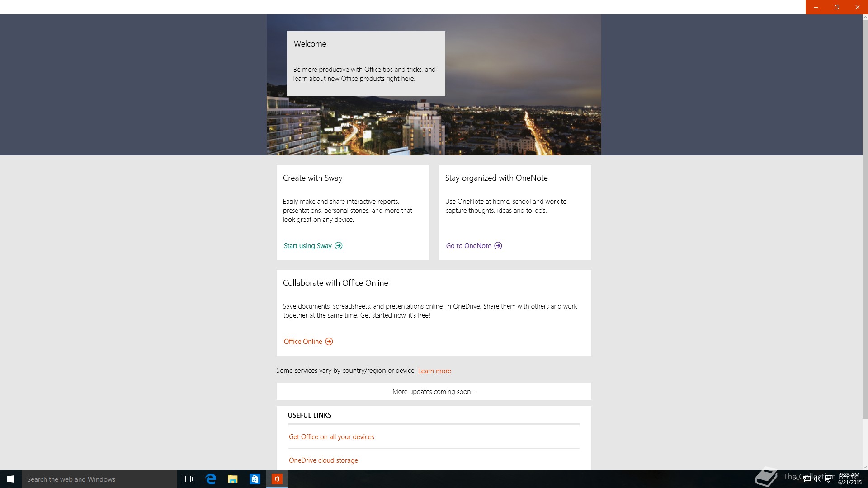Open Task View from the taskbar
The width and height of the screenshot is (868, 488).
tap(188, 479)
